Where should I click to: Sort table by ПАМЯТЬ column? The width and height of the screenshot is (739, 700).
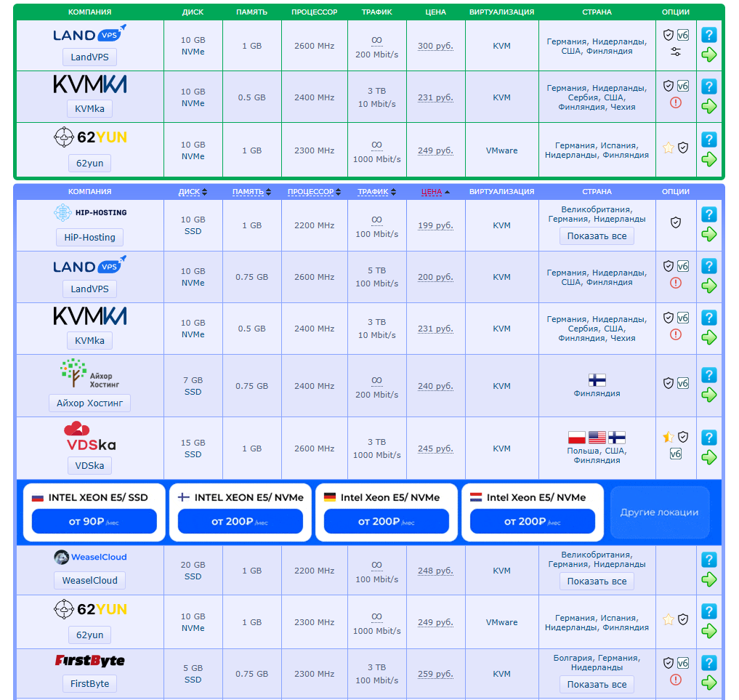251,192
